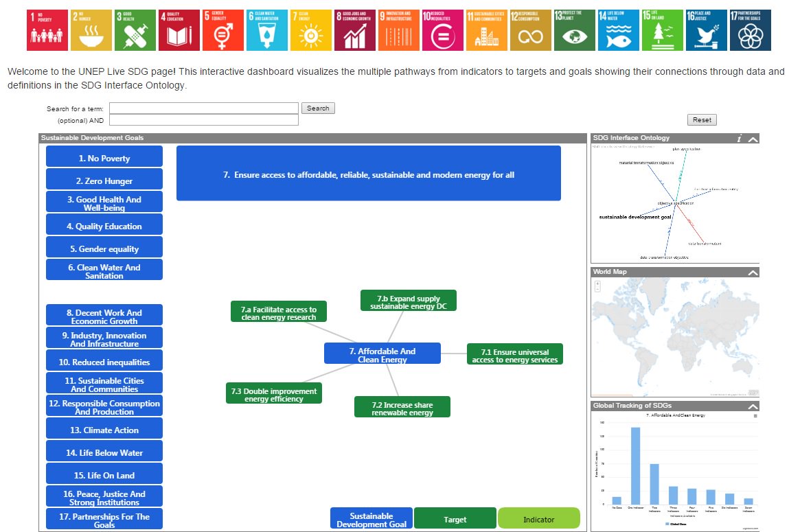Select 9. Industry, Innovation And Infrastructure
Screen dimensions: 789x532
[104, 338]
